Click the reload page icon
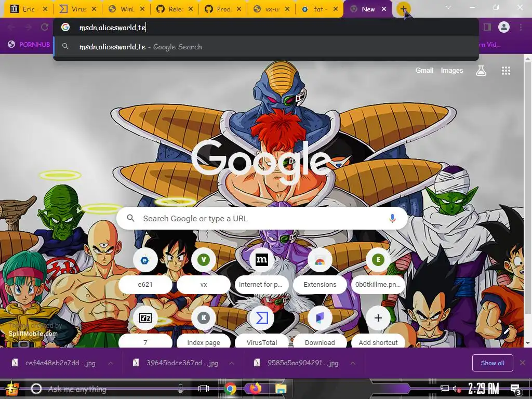The height and width of the screenshot is (399, 532). (45, 27)
